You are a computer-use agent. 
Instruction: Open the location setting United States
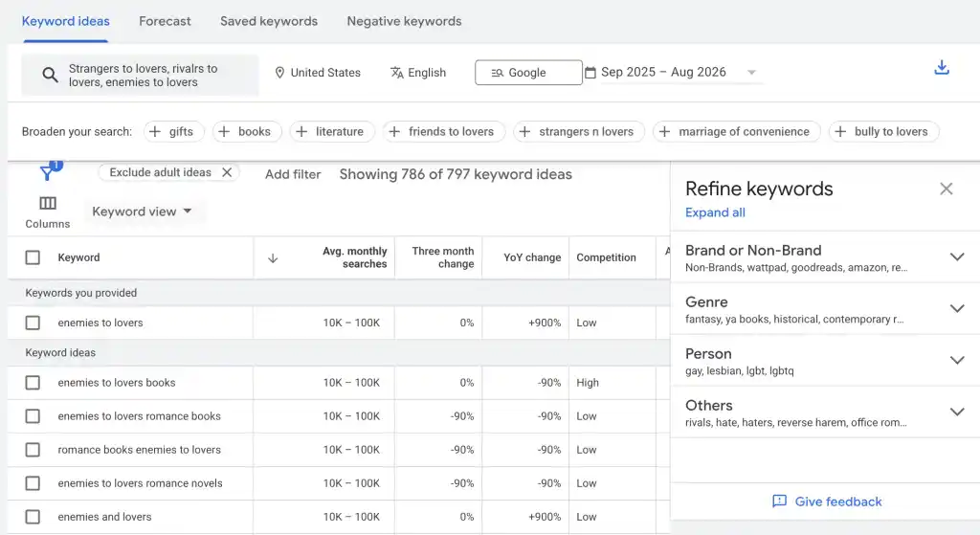click(318, 73)
